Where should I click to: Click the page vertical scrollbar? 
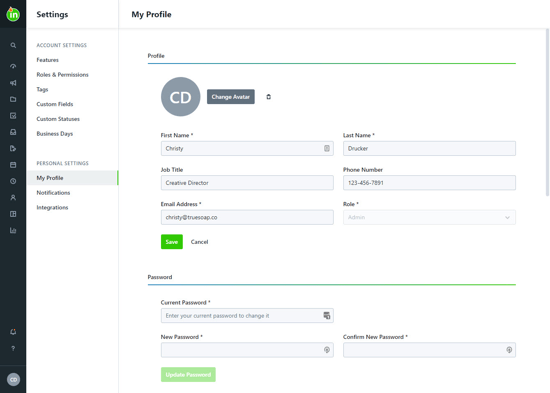547,112
